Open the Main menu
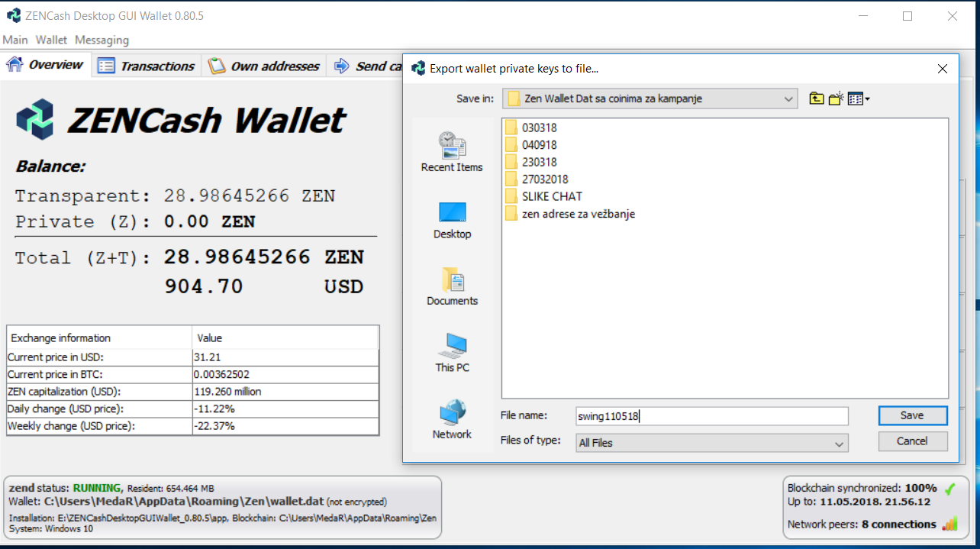 coord(15,40)
